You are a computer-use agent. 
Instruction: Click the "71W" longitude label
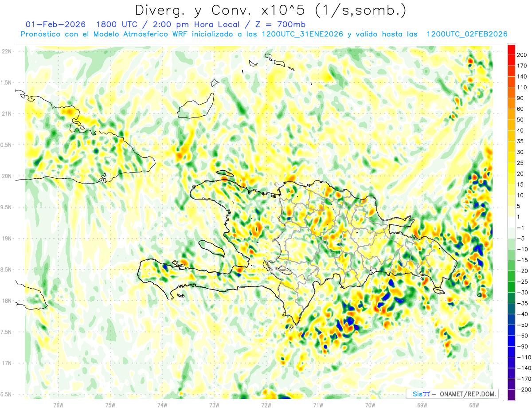pyautogui.click(x=317, y=405)
